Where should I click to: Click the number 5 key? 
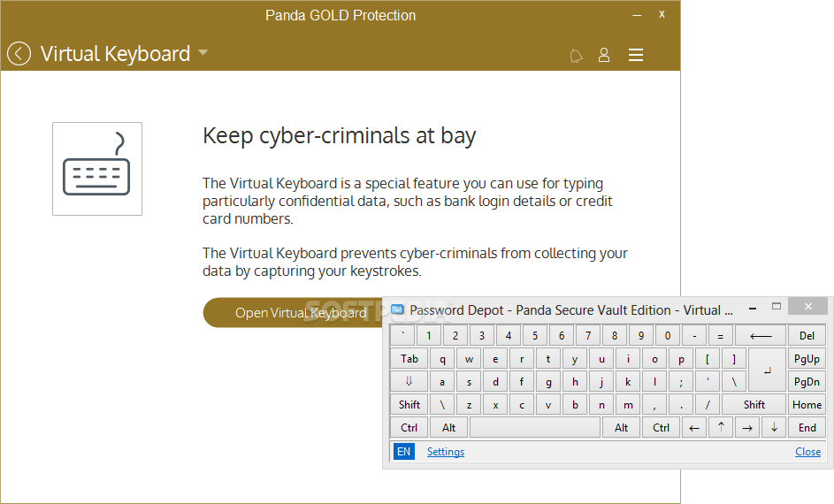pyautogui.click(x=535, y=335)
